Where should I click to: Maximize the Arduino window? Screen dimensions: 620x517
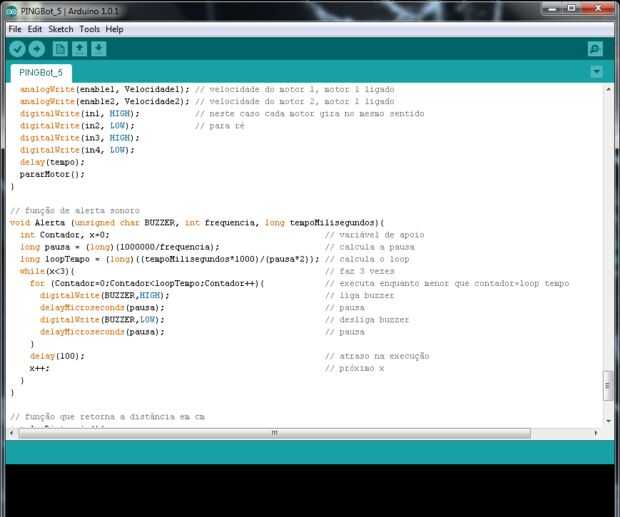pyautogui.click(x=571, y=9)
